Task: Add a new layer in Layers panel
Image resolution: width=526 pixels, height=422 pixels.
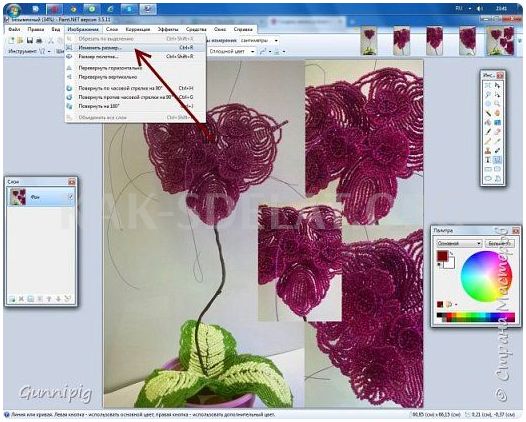Action: tap(12, 298)
